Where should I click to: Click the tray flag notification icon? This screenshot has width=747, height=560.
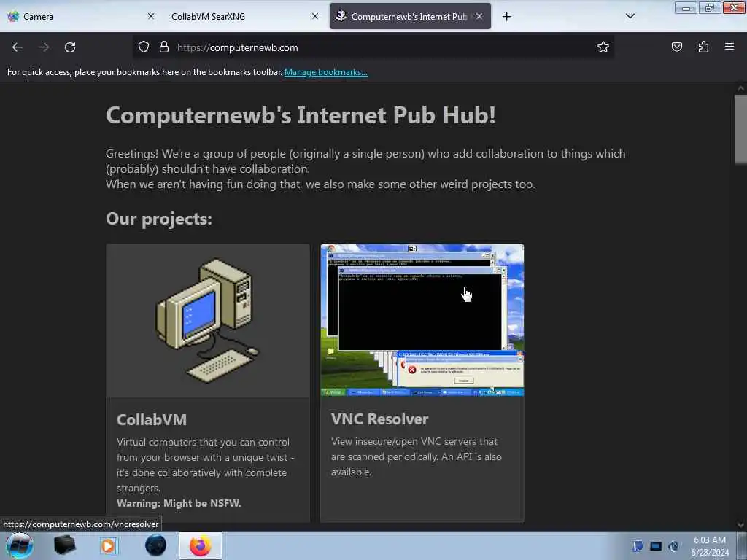coord(638,545)
